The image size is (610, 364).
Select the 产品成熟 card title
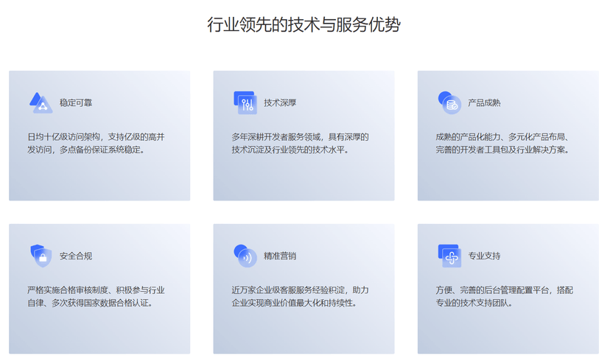(x=484, y=102)
